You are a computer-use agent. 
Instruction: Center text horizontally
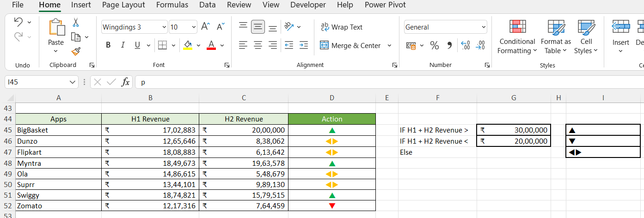(258, 45)
